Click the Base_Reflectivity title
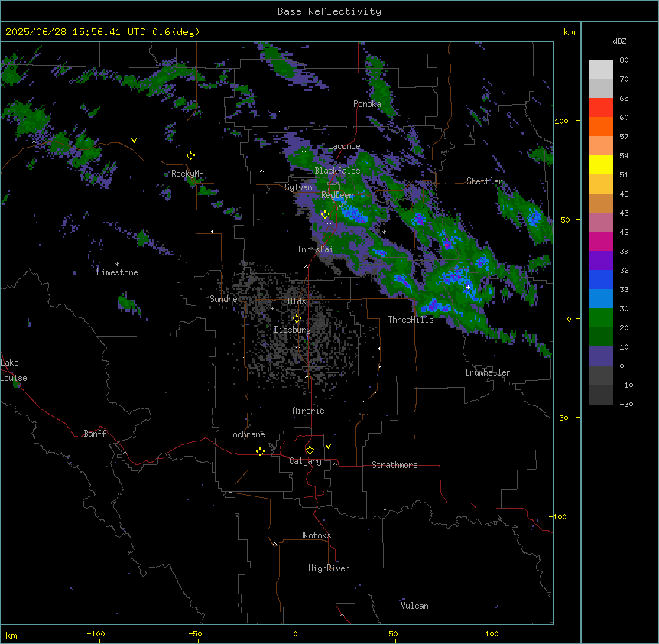The width and height of the screenshot is (659, 644). click(x=329, y=11)
